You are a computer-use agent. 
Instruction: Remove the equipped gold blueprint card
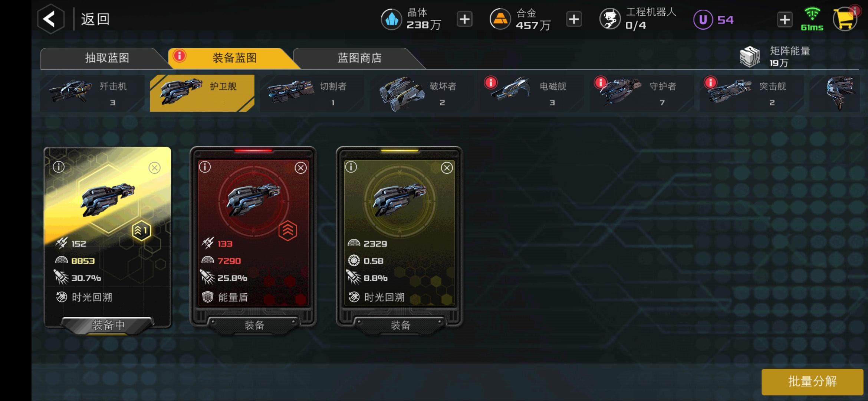pyautogui.click(x=154, y=168)
